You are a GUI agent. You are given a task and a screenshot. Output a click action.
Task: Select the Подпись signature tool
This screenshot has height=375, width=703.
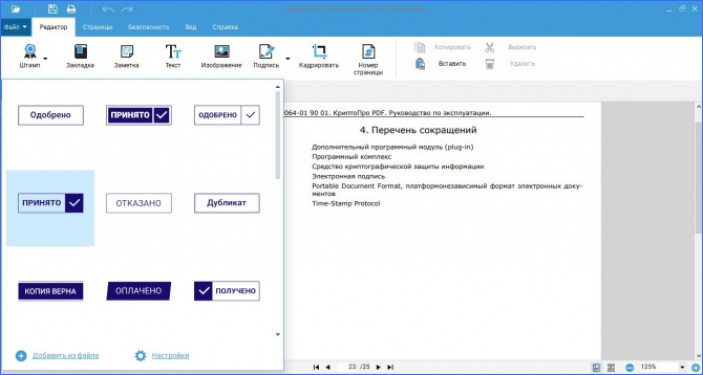266,56
